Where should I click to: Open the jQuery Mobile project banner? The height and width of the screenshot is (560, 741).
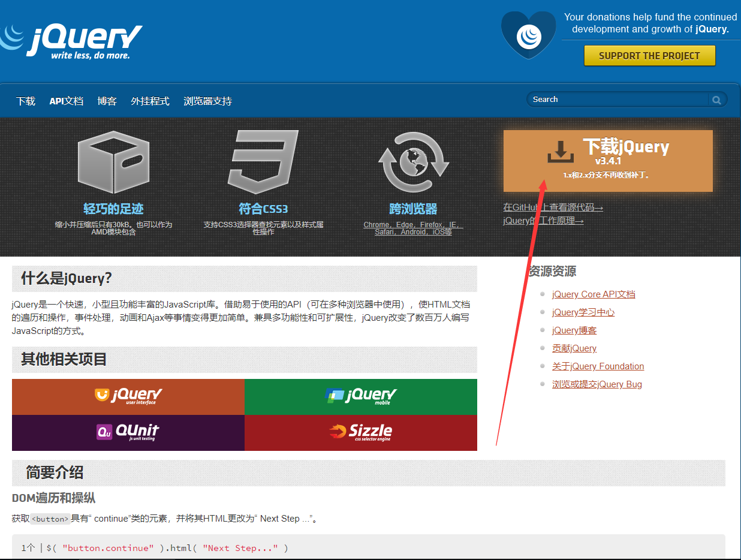(x=361, y=396)
